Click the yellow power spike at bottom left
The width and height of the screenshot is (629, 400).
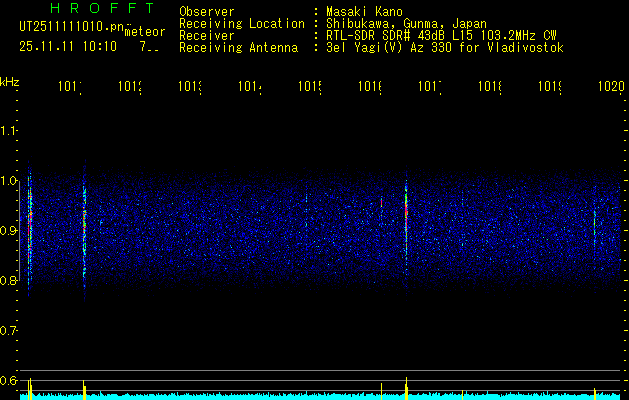click(31, 387)
